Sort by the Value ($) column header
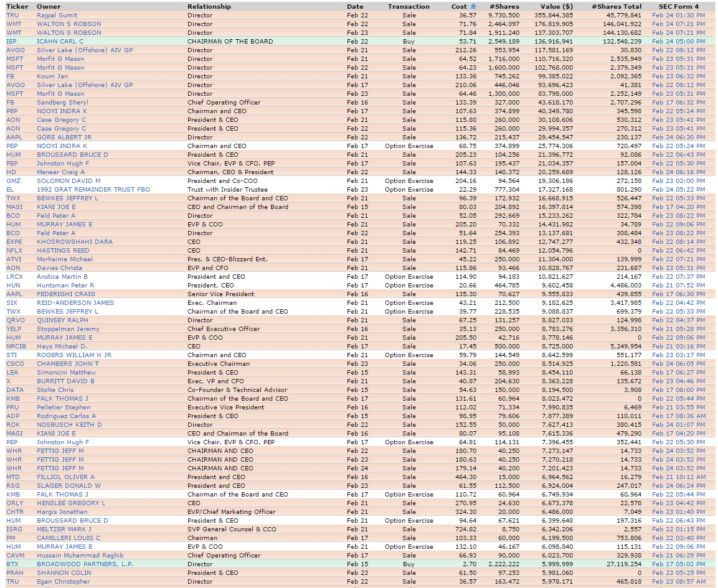718x588 pixels. click(x=556, y=6)
